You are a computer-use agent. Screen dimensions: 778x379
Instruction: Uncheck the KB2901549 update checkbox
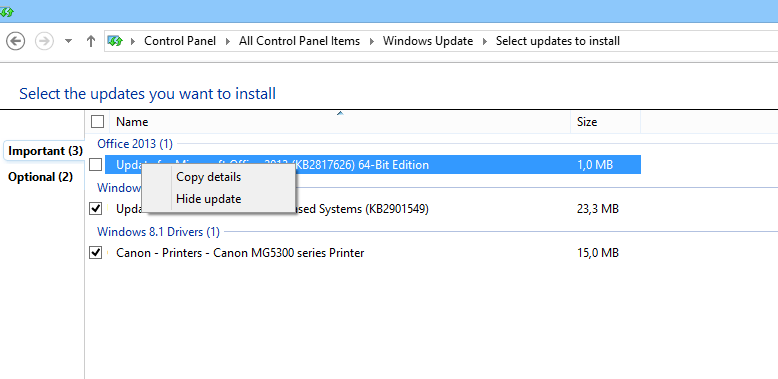pos(95,209)
